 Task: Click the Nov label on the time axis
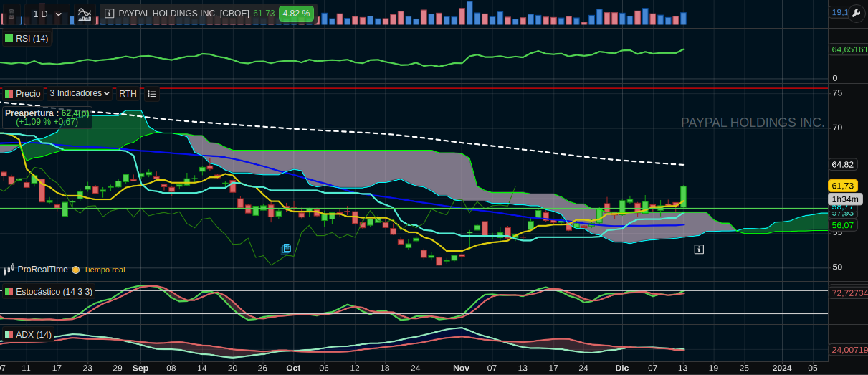461,367
